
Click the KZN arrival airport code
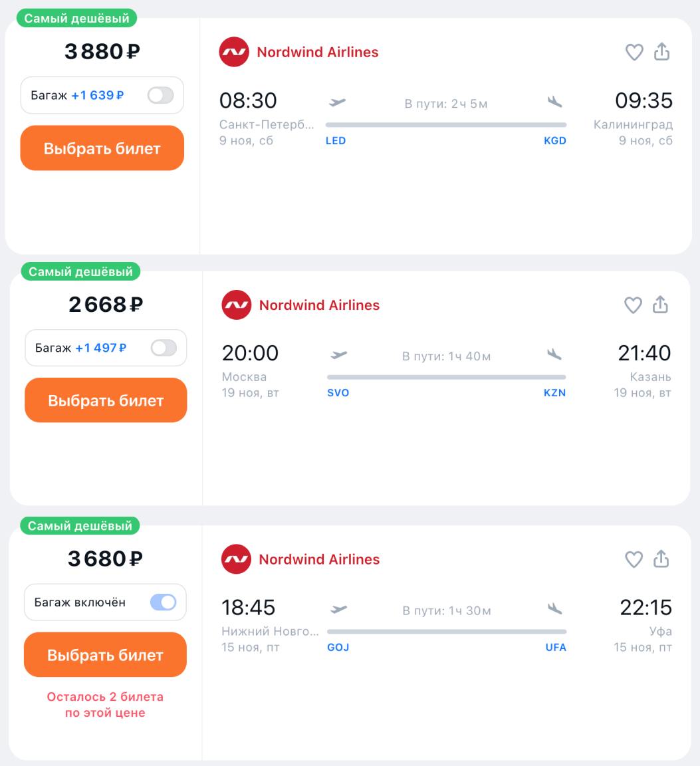pos(554,393)
